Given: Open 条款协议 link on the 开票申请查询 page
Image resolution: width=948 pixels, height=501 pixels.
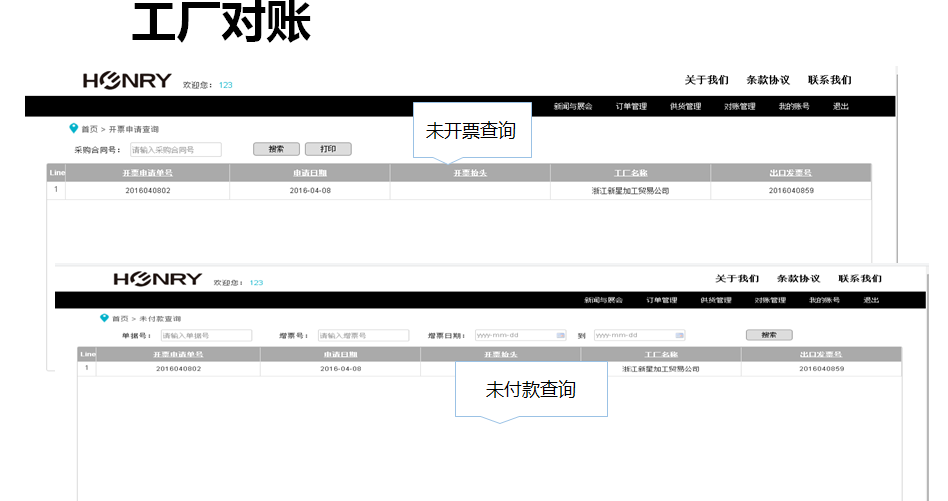Looking at the screenshot, I should tap(768, 80).
